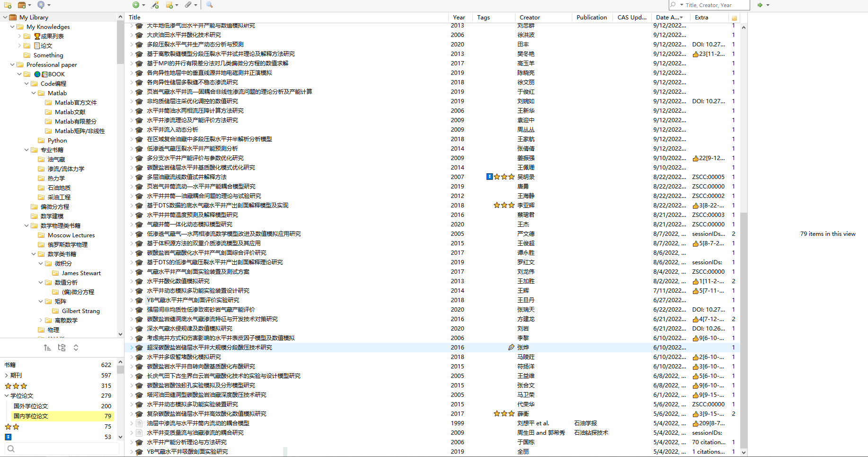Select the item 水平井流入动态分析
This screenshot has width=868, height=457.
[x=172, y=129]
